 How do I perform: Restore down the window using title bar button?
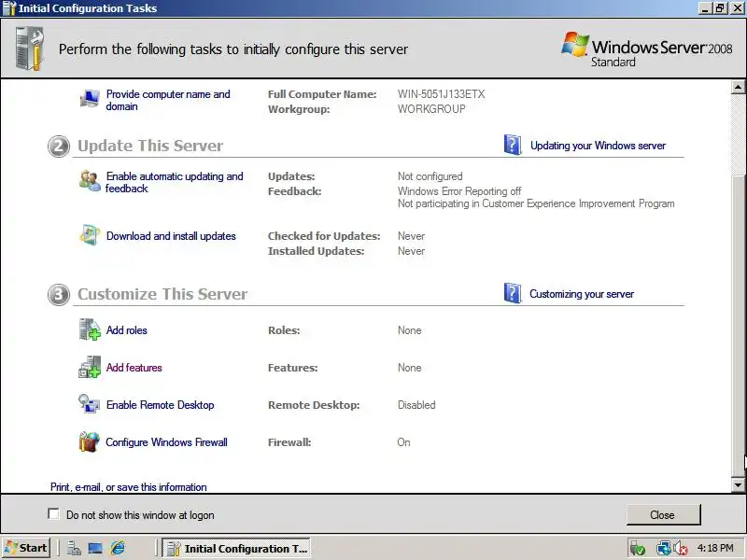tap(721, 8)
